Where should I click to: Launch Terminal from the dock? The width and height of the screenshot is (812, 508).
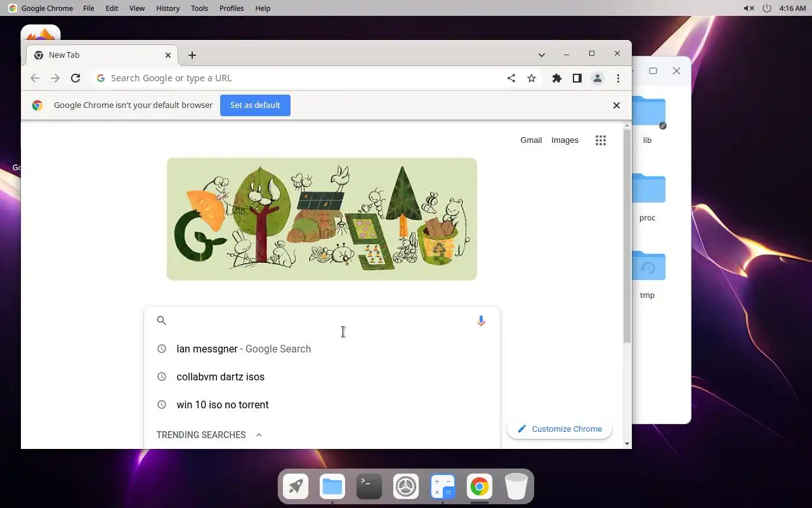[369, 487]
